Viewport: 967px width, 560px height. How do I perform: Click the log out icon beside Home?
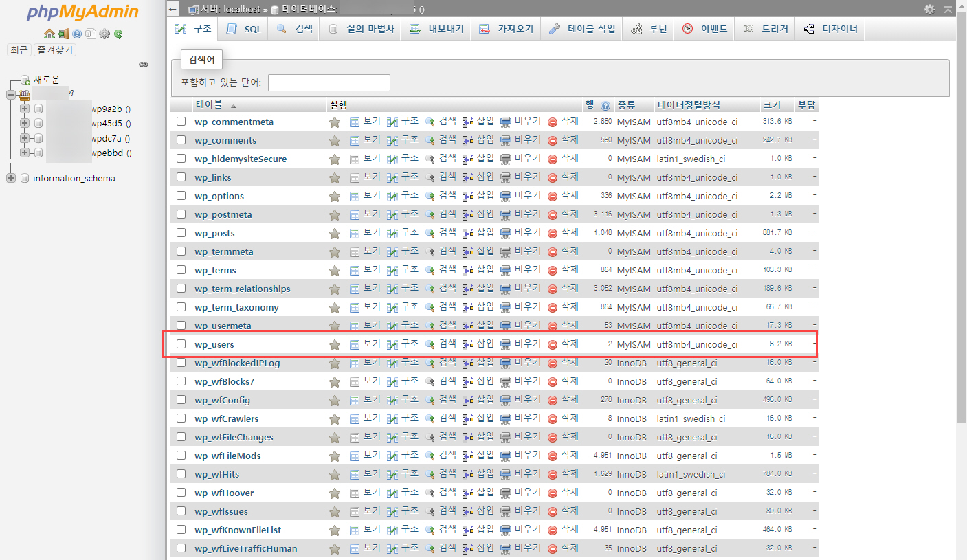63,33
